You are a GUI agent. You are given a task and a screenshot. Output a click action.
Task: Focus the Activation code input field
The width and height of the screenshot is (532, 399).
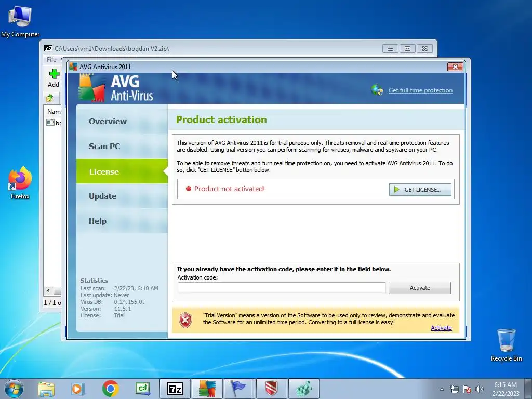pos(282,288)
